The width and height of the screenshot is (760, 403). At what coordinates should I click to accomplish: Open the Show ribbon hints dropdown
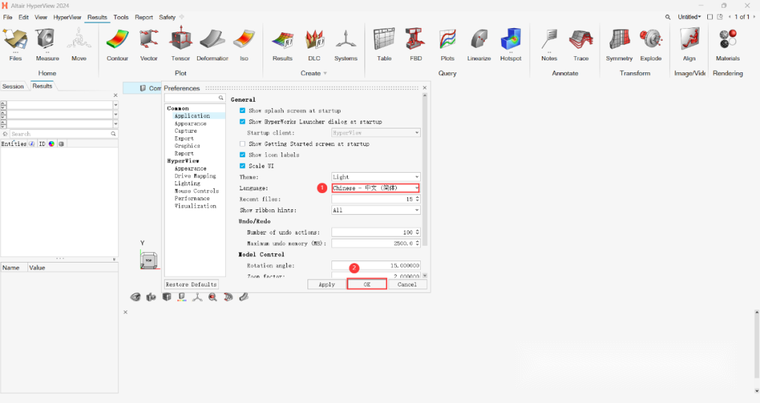375,210
